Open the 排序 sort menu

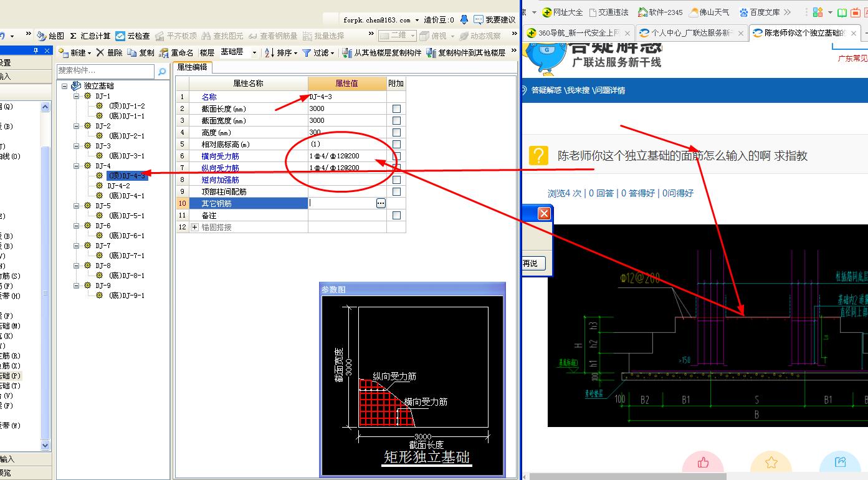click(281, 53)
